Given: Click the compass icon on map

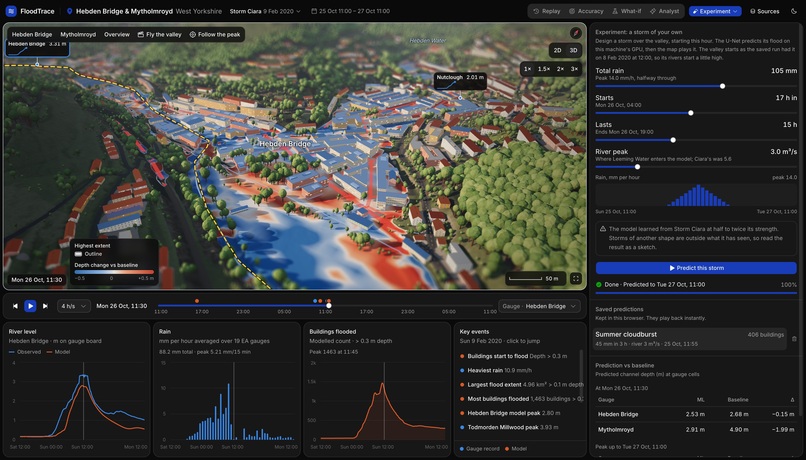Looking at the screenshot, I should pyautogui.click(x=576, y=33).
